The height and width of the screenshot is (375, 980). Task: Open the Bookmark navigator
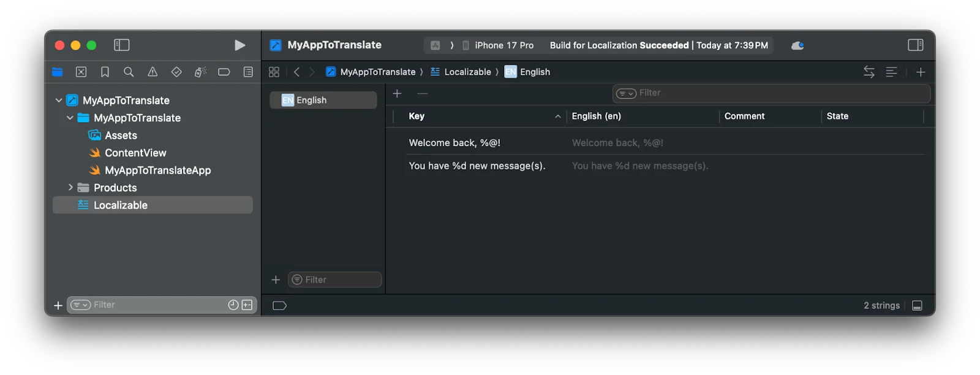pos(105,72)
